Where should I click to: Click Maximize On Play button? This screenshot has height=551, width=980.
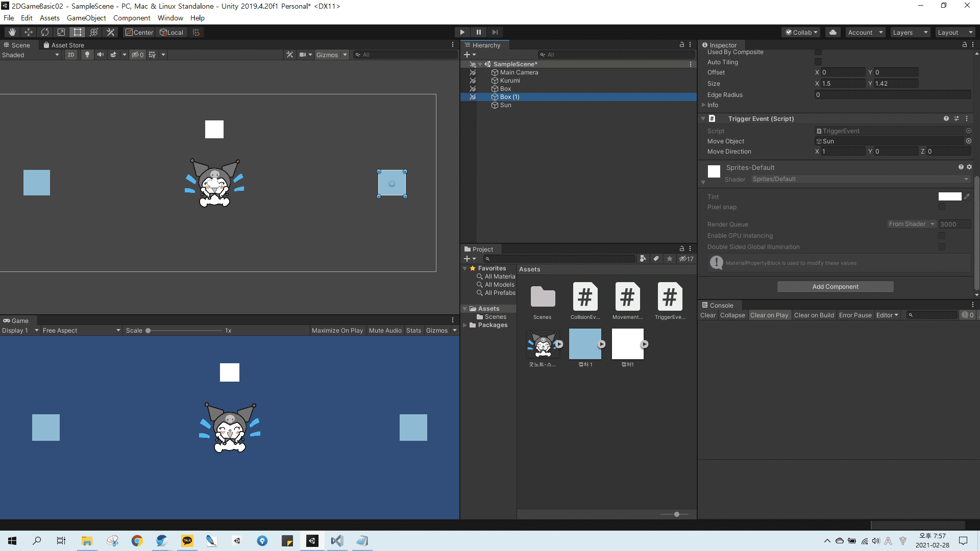tap(337, 330)
